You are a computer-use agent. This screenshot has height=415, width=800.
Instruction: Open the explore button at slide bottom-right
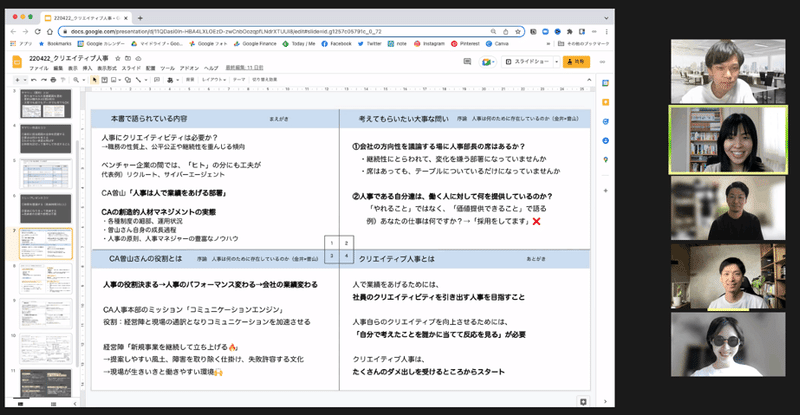coord(583,402)
